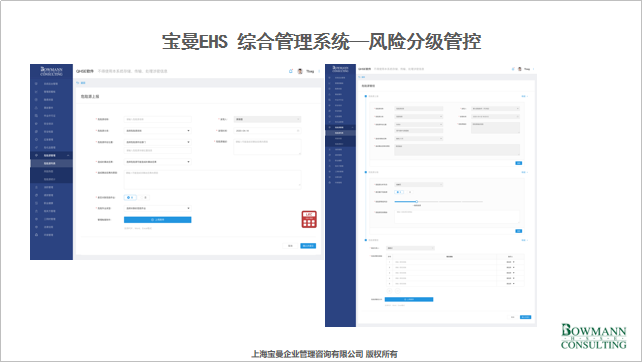Open the vertical dots menu in left screenshot header
The width and height of the screenshot is (643, 362).
point(319,71)
